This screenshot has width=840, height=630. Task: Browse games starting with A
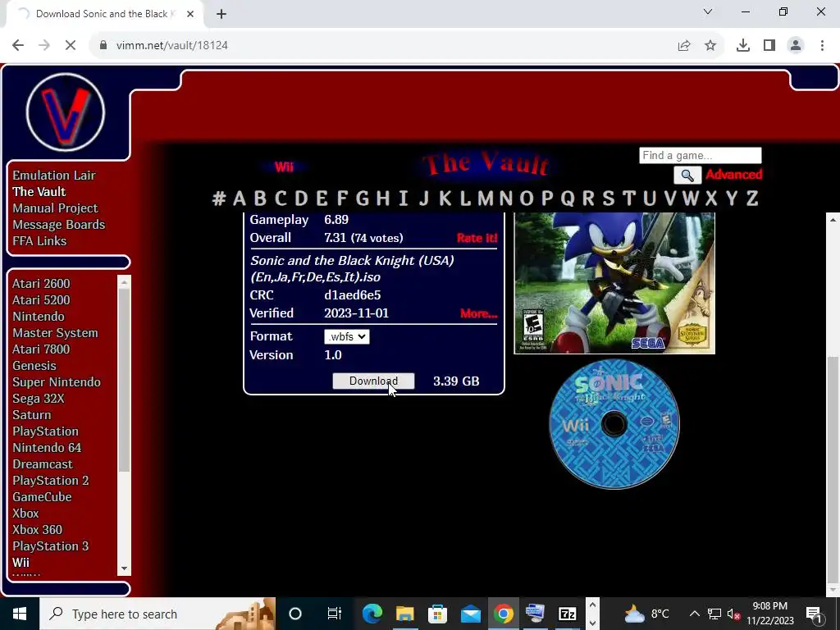pos(240,199)
